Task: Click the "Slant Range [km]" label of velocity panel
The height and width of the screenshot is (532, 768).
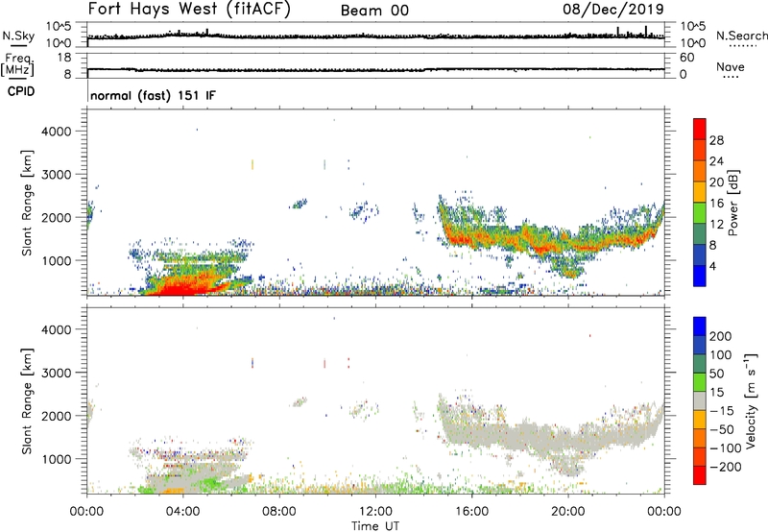Action: click(27, 401)
